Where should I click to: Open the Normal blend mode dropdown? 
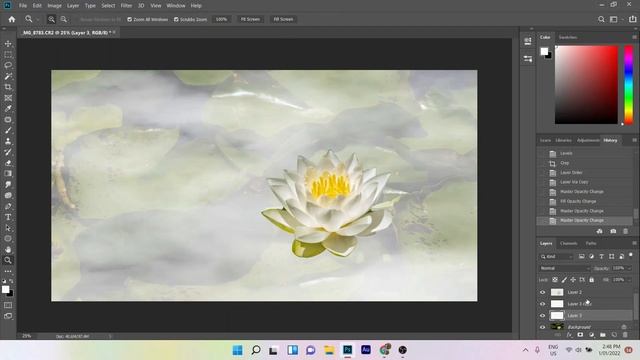coord(564,268)
